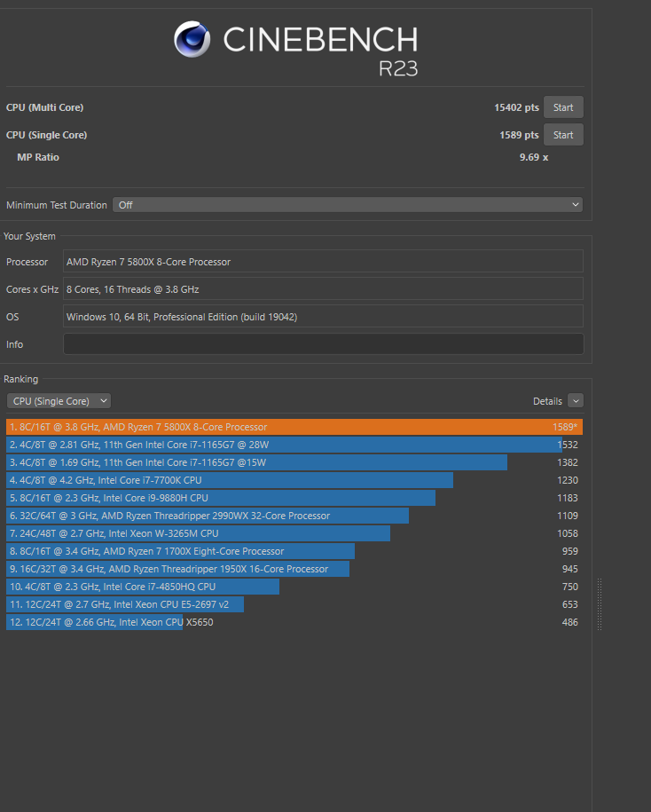Select ranking row Intel Xeon W-3265M
Viewport: 651px width, 812px height.
click(294, 533)
